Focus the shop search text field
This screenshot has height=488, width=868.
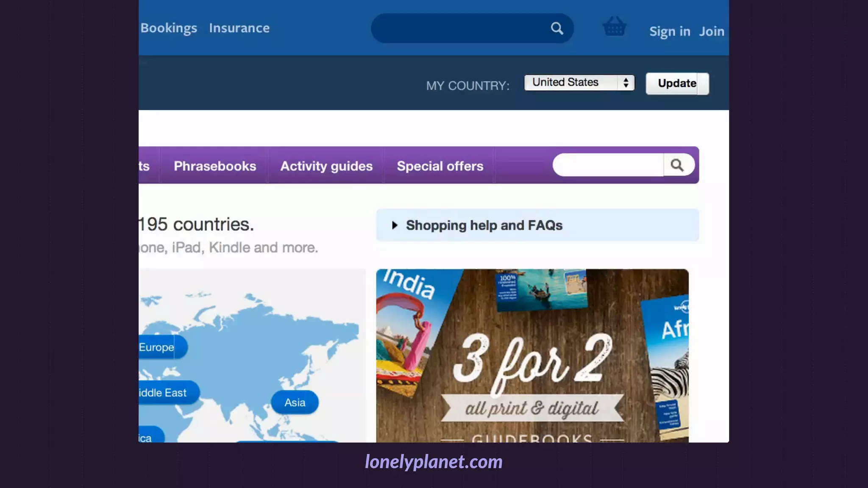coord(608,165)
